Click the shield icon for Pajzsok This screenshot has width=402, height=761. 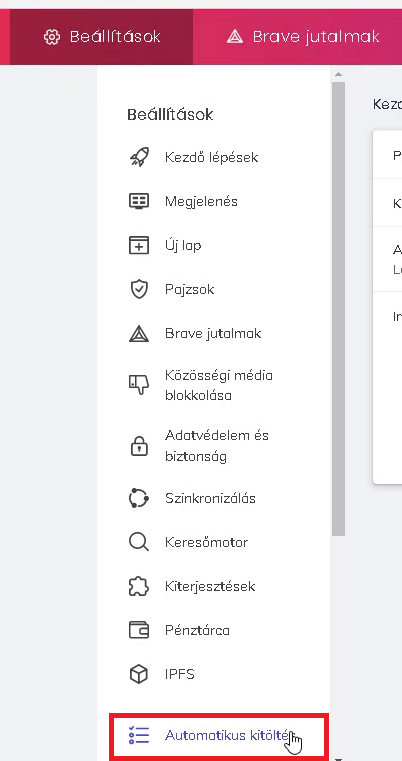coord(139,289)
